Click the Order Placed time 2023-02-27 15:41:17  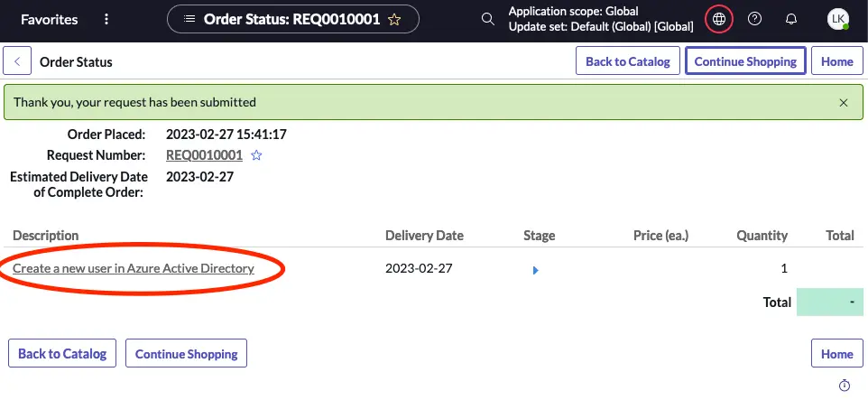[x=226, y=134]
